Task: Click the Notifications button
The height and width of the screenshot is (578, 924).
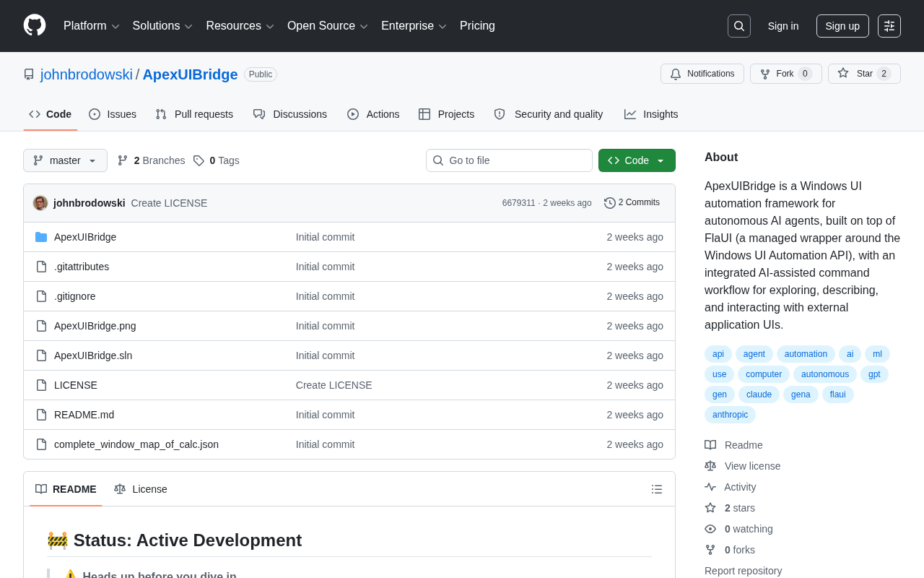Action: (x=702, y=74)
